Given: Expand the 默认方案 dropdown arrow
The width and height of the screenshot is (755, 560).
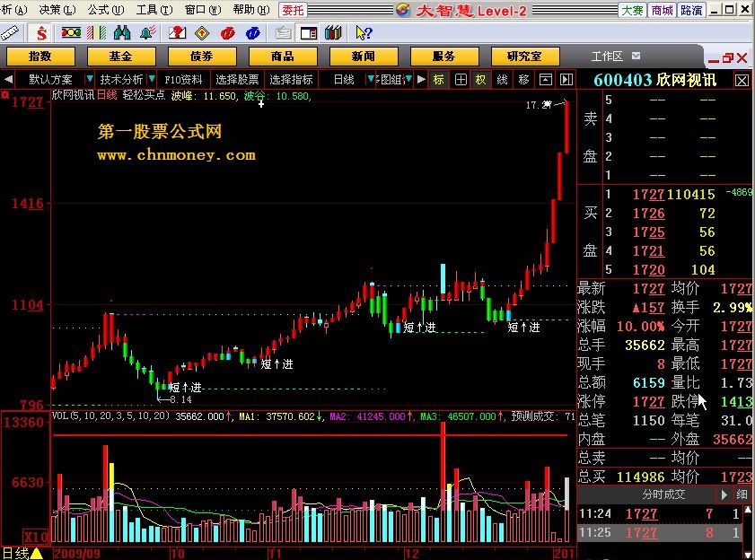Looking at the screenshot, I should (90, 78).
